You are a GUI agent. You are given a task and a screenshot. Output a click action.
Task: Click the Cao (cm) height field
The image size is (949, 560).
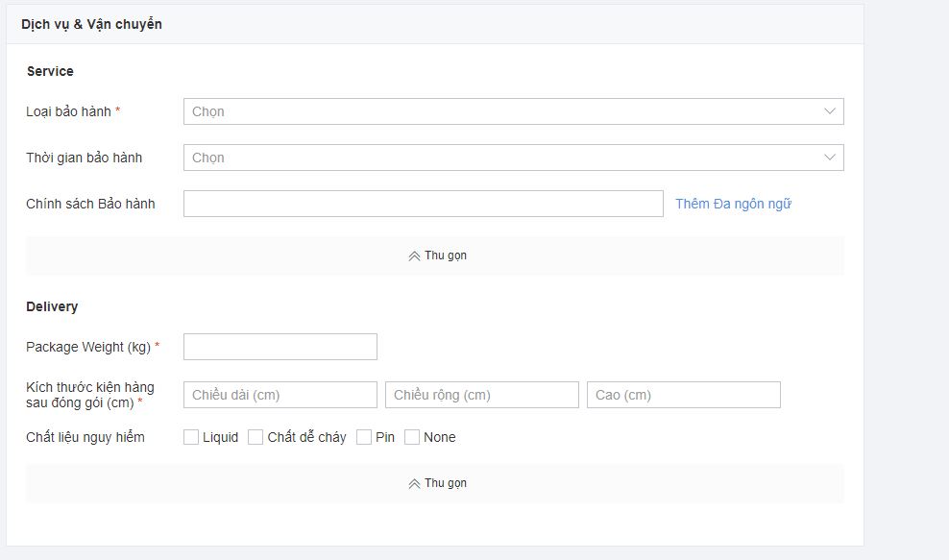(x=683, y=395)
